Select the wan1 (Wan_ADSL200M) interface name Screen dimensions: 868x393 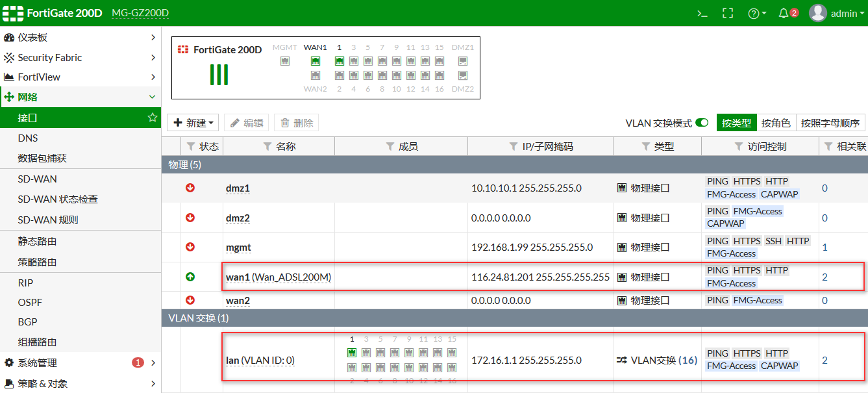279,277
